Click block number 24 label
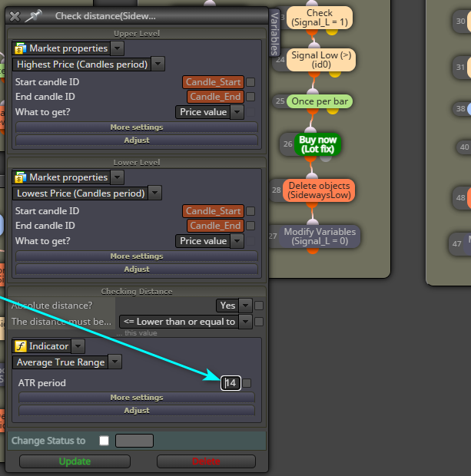 coord(280,60)
